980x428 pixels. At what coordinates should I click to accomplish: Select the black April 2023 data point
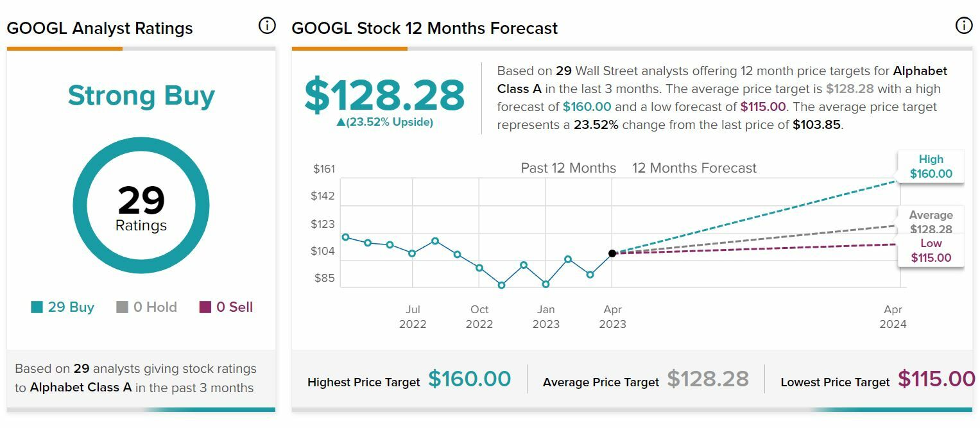[x=612, y=253]
